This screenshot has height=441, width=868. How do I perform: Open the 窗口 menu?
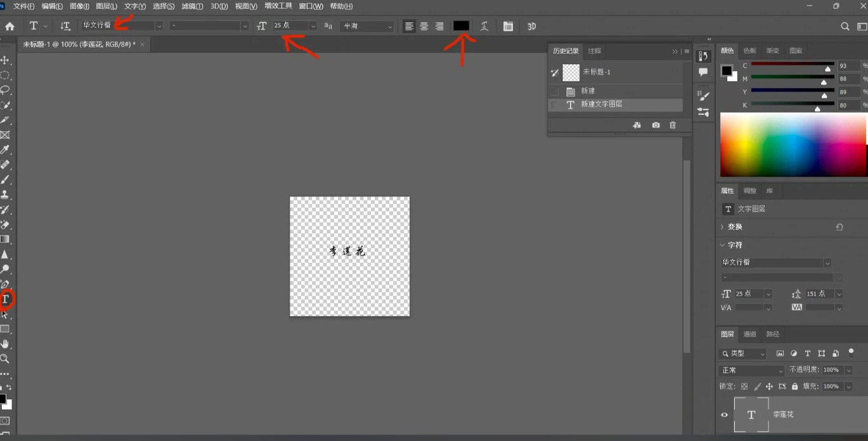click(311, 6)
